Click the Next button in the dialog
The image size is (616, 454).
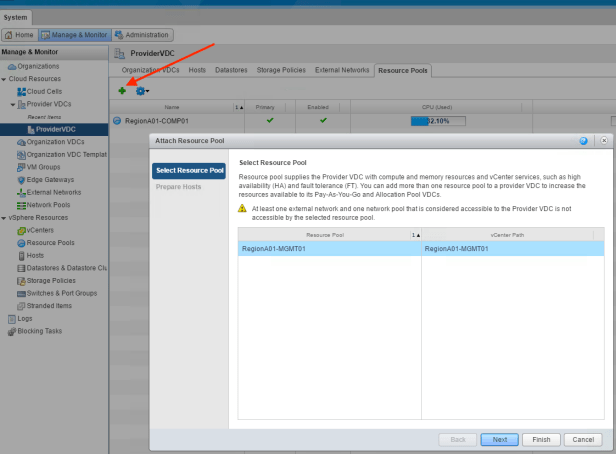coord(498,439)
